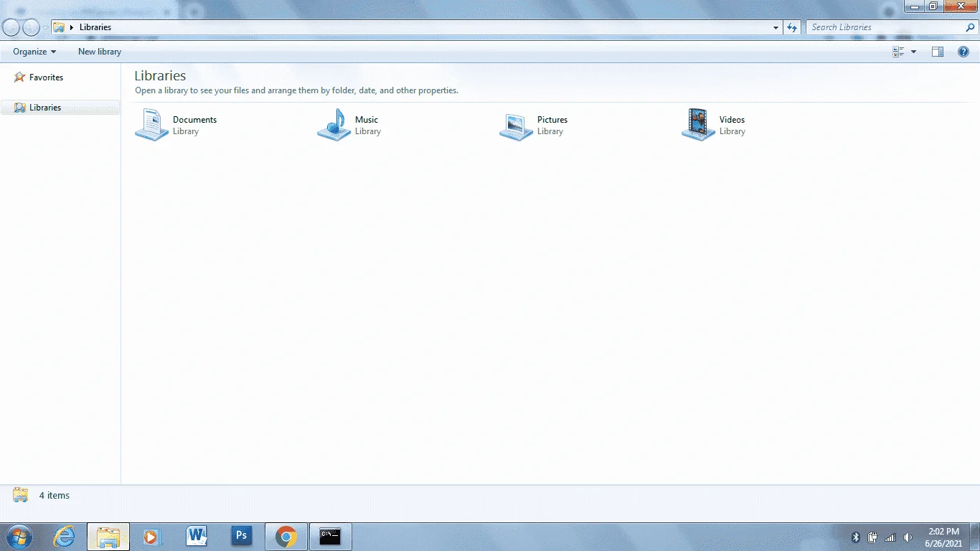Viewport: 980px width, 551px height.
Task: Click the Music library name text
Action: coord(367,120)
